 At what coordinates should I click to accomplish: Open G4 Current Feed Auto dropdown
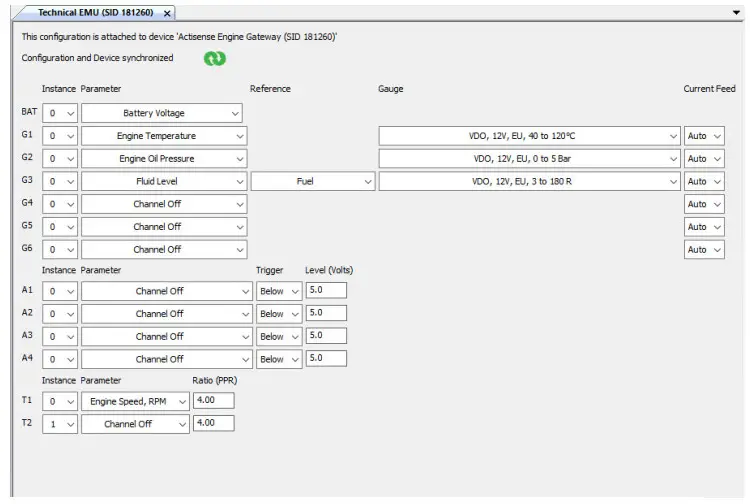coord(704,204)
